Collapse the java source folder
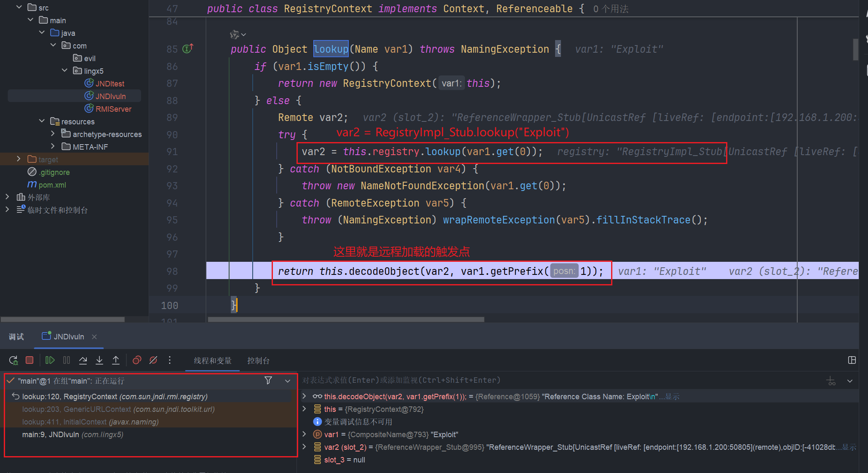868x473 pixels. tap(42, 32)
